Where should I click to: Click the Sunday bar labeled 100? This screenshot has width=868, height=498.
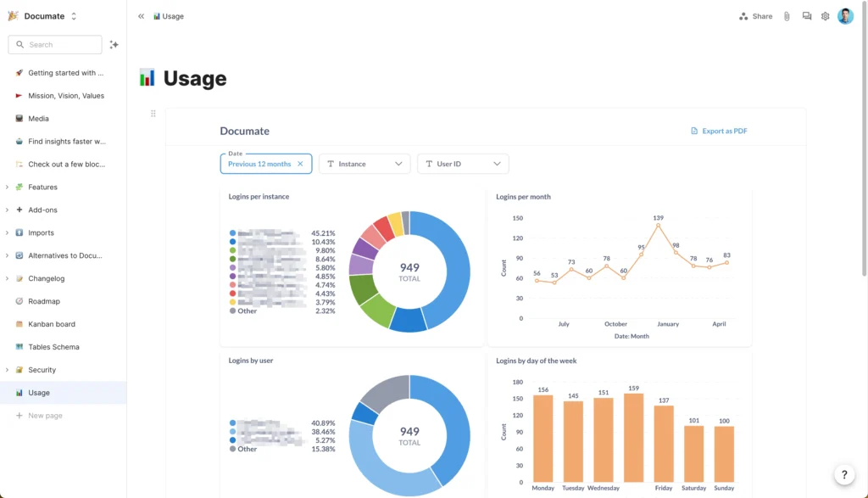coord(724,454)
